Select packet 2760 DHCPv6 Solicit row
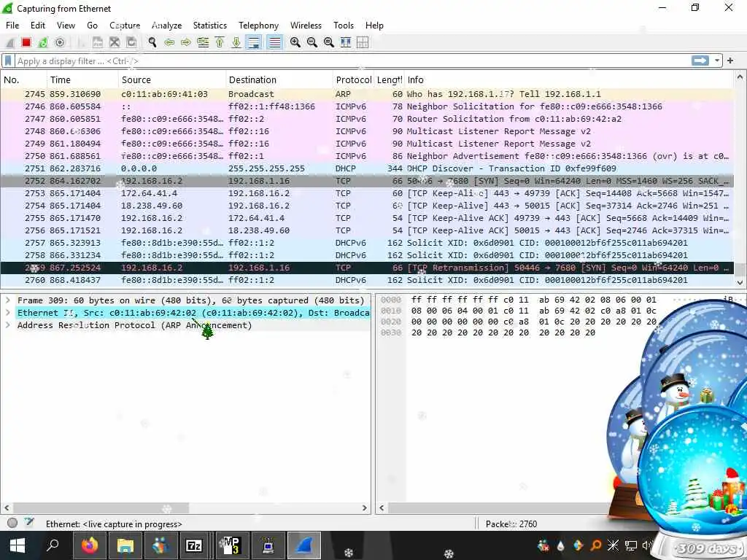This screenshot has width=747, height=560. pyautogui.click(x=367, y=279)
